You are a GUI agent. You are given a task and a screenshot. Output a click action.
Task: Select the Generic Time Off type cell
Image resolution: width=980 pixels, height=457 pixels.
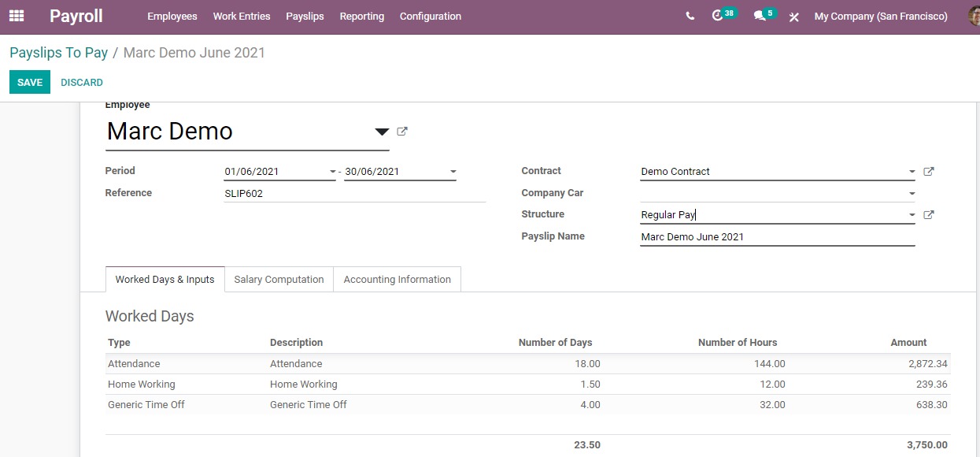(x=146, y=405)
